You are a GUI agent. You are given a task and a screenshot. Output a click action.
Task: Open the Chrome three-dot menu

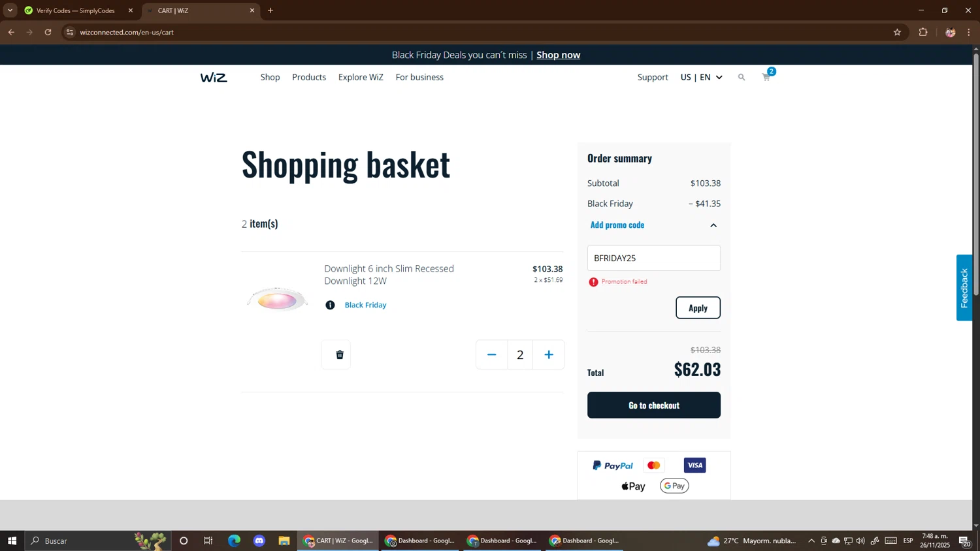(969, 32)
